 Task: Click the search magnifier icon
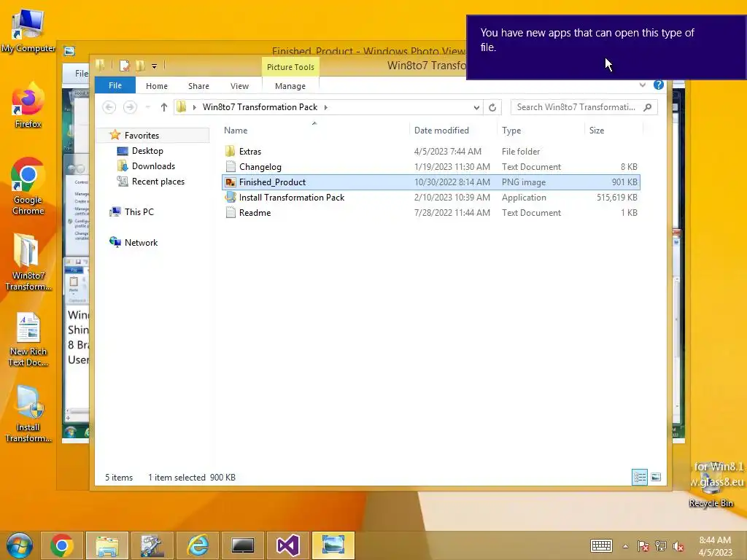648,107
